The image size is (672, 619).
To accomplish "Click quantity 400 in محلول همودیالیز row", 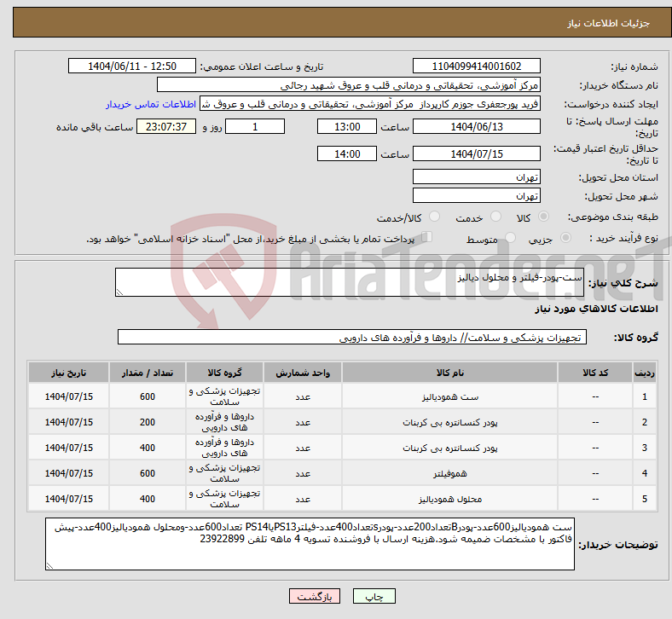I will click(147, 499).
